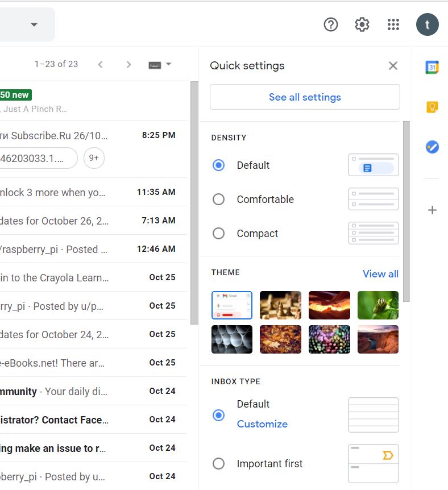
Task: Open the Google Keep side panel icon
Action: (432, 107)
